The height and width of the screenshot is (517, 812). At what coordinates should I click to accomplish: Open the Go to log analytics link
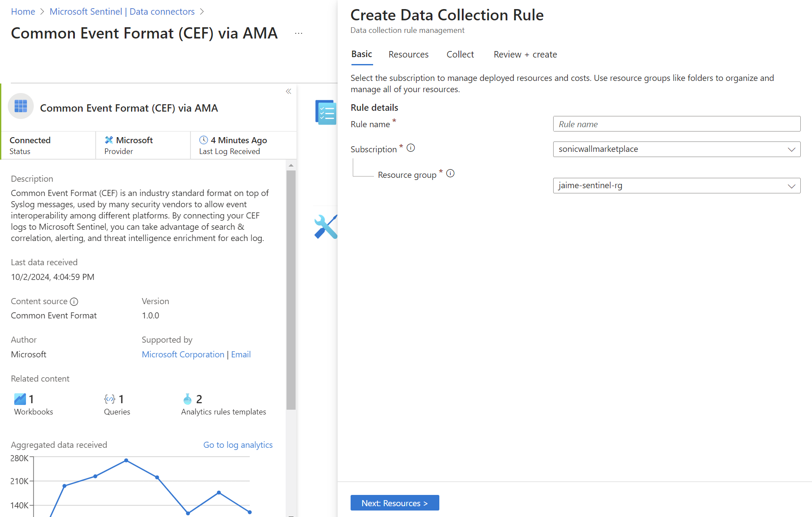pyautogui.click(x=238, y=445)
